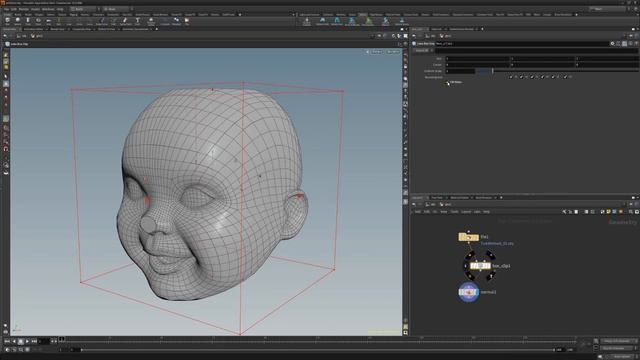Viewport: 640px width, 360px height.
Task: Click the current frame marker on timeline
Action: (62, 339)
